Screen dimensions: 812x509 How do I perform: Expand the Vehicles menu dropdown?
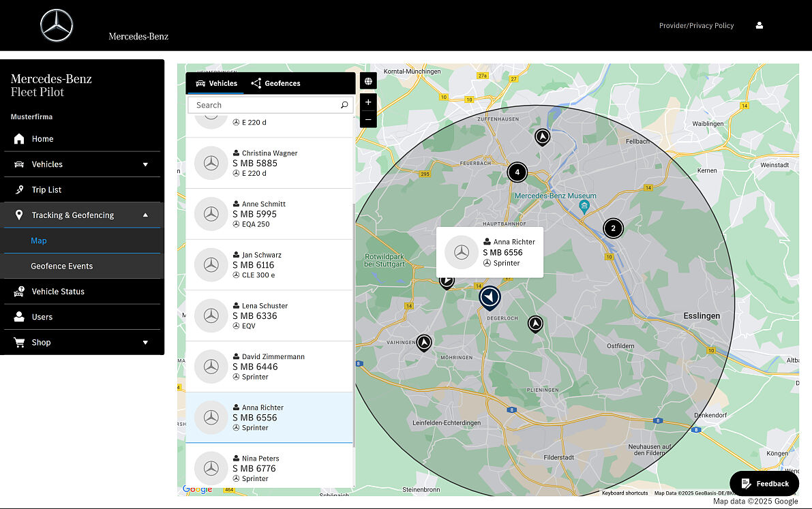[x=145, y=164]
